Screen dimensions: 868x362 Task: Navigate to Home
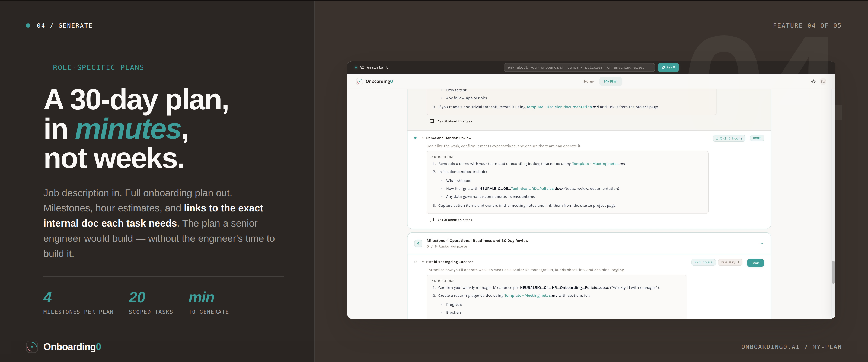tap(589, 81)
